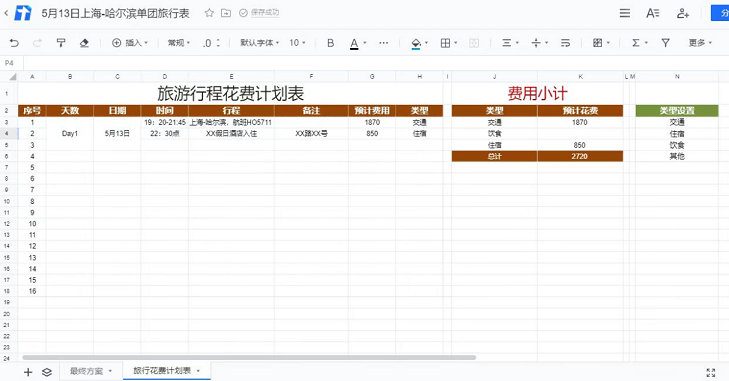Click the horizontal alignment icon
Screen dimensions: 729x381
pyautogui.click(x=506, y=43)
